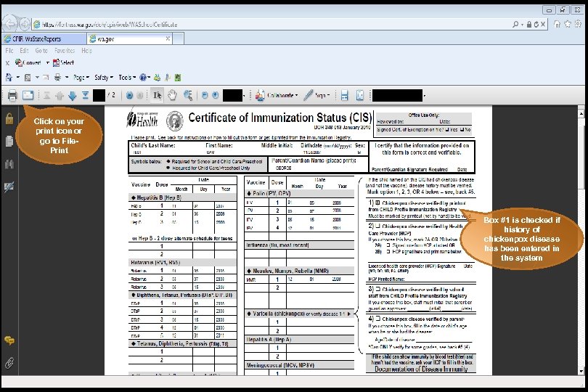Open the File menu

coord(9,51)
